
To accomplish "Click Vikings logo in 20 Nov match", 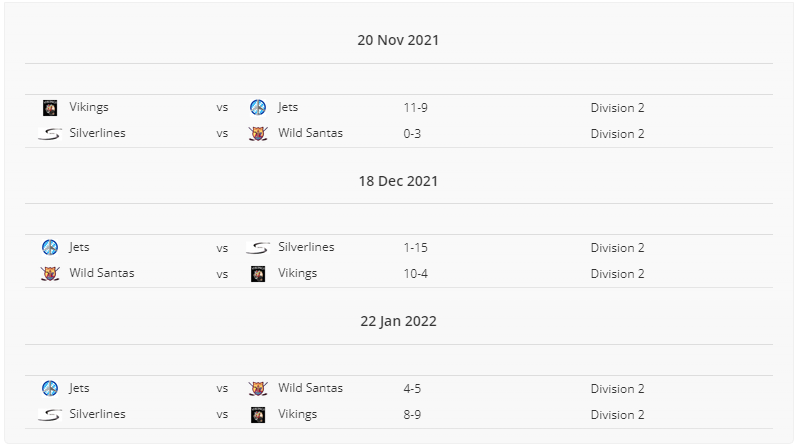I will (50, 108).
